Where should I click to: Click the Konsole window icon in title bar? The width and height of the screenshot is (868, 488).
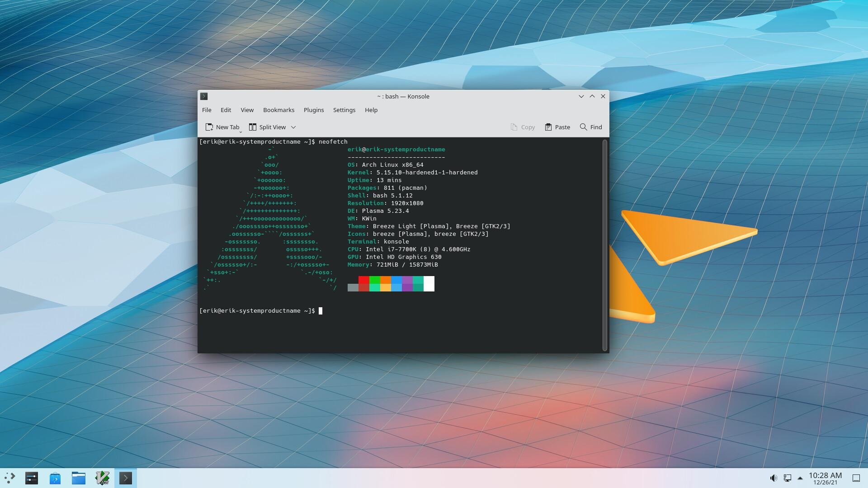[x=204, y=96]
